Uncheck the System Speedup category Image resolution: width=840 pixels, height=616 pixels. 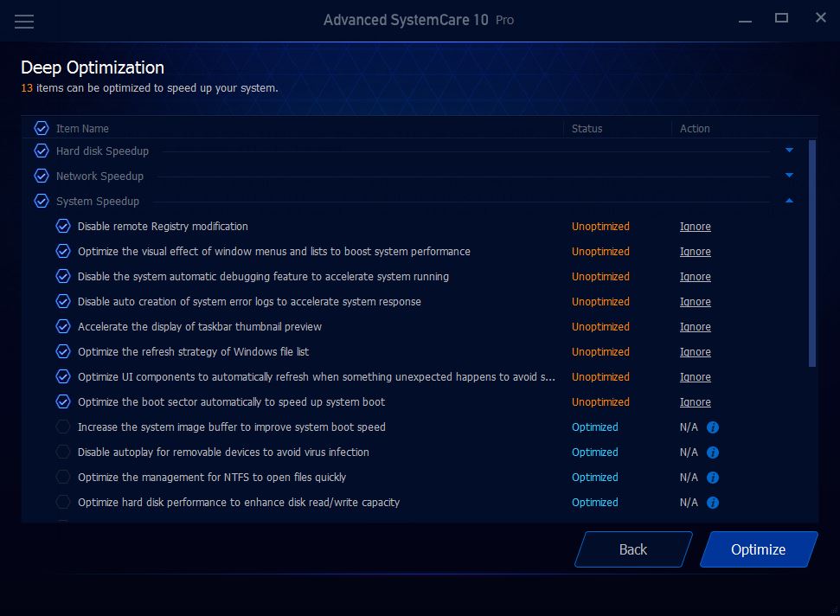point(42,201)
